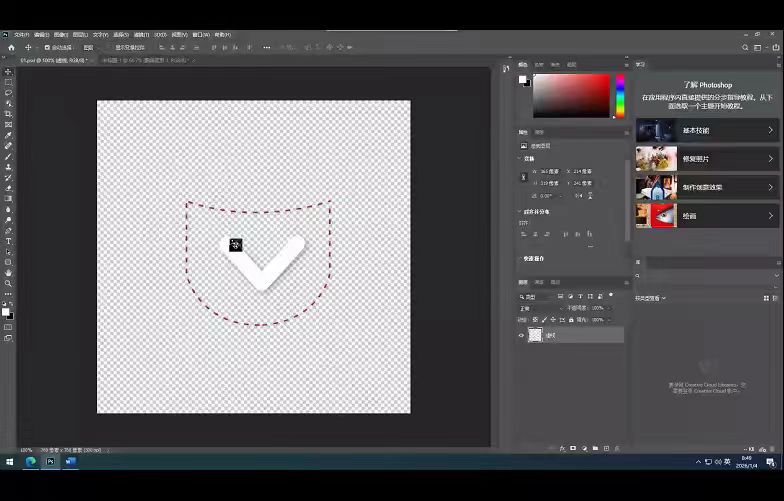The image size is (784, 501).
Task: Click the Home icon in options bar
Action: click(11, 47)
